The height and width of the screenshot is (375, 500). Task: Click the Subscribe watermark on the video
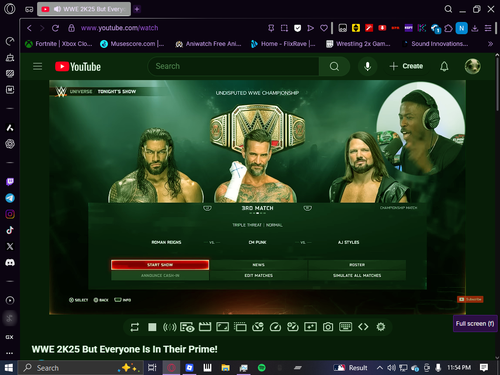[x=470, y=299]
